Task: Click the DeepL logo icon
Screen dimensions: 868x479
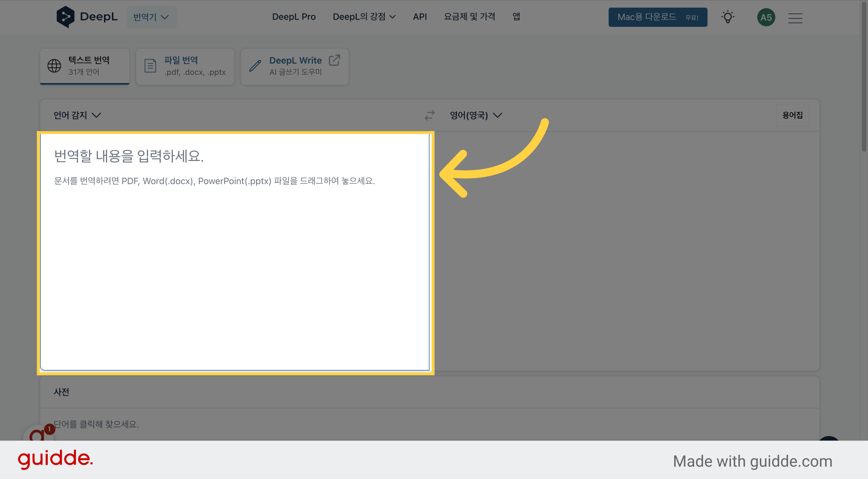Action: click(x=65, y=17)
